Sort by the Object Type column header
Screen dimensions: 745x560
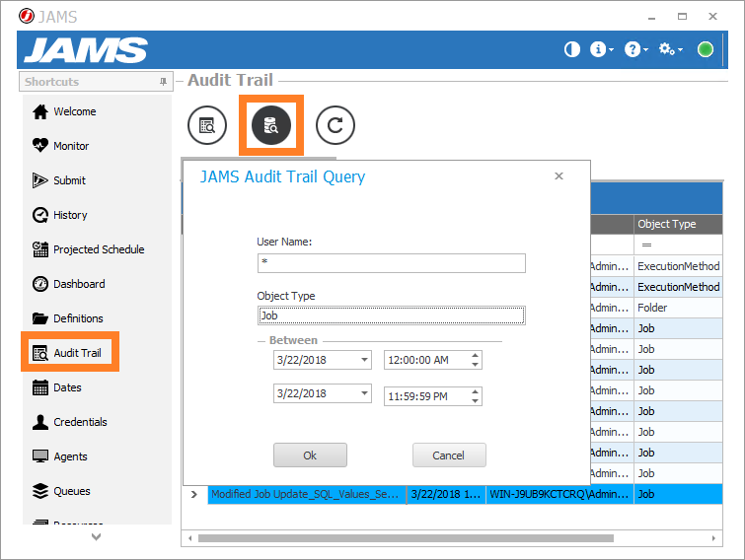pyautogui.click(x=678, y=224)
